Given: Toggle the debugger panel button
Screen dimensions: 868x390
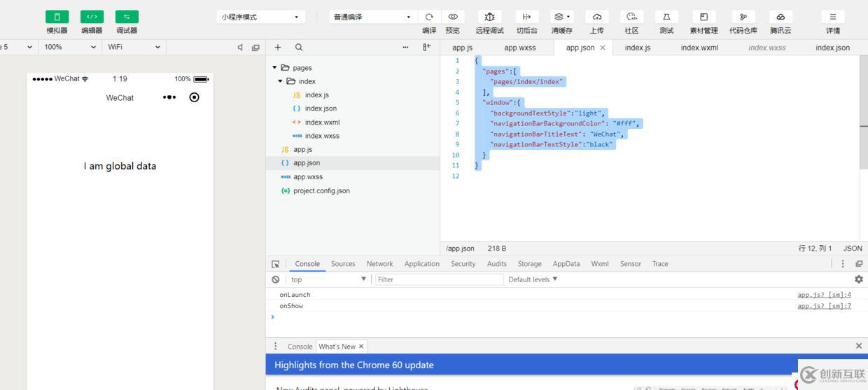Looking at the screenshot, I should pyautogui.click(x=127, y=17).
